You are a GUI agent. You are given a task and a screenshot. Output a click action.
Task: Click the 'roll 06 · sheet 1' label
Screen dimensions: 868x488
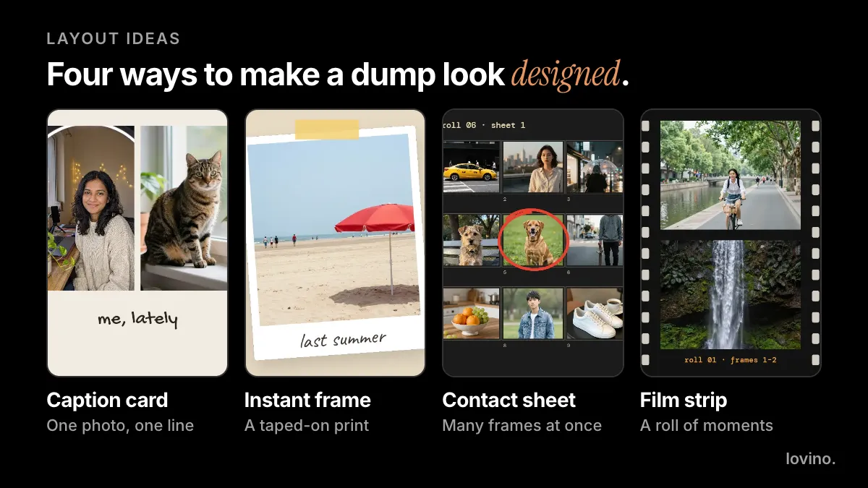[484, 125]
